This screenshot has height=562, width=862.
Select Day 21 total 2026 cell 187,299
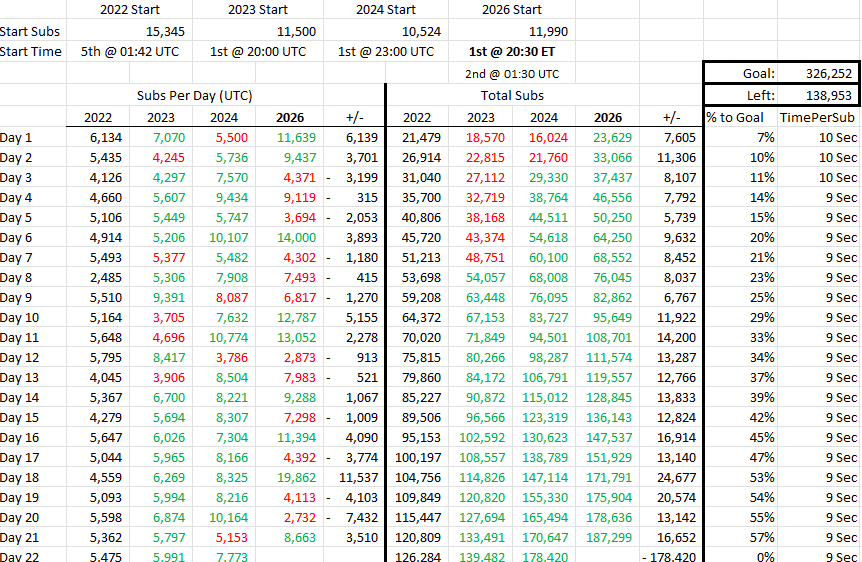click(607, 537)
